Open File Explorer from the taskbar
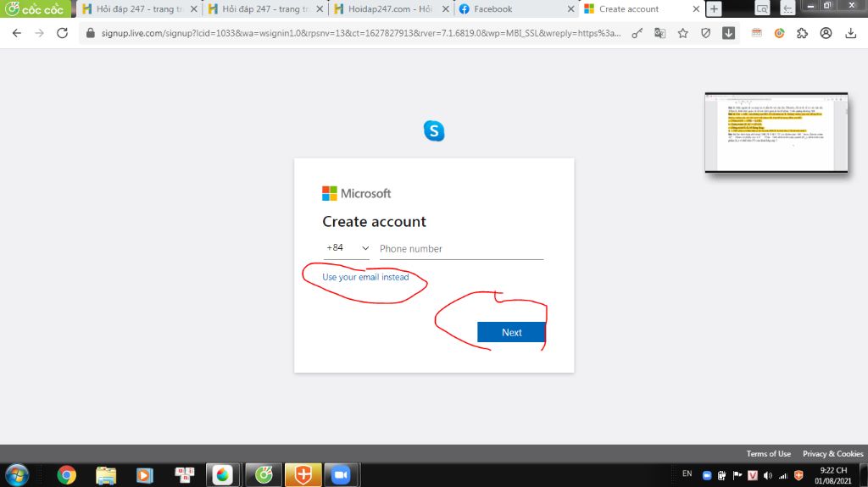 point(106,475)
